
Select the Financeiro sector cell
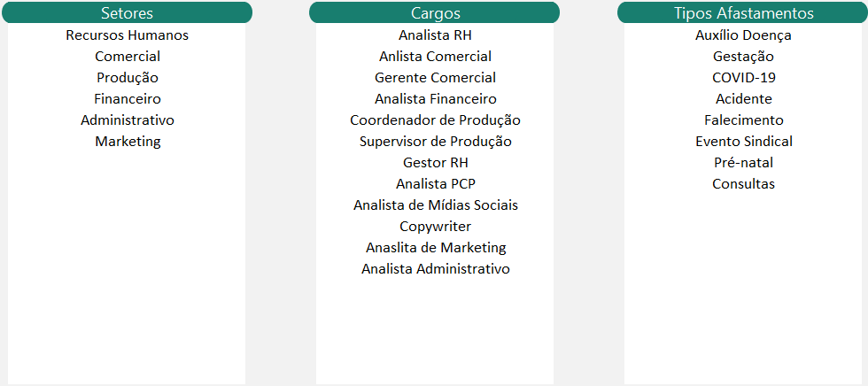coord(127,99)
